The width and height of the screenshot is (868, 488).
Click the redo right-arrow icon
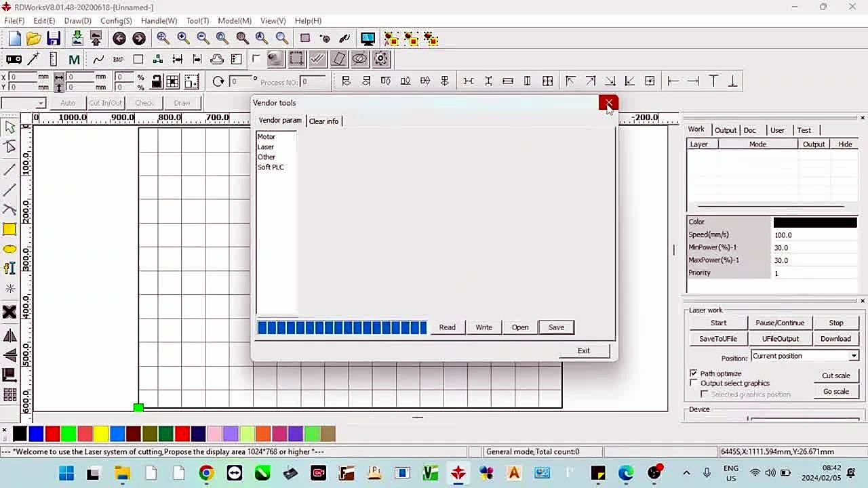click(139, 39)
